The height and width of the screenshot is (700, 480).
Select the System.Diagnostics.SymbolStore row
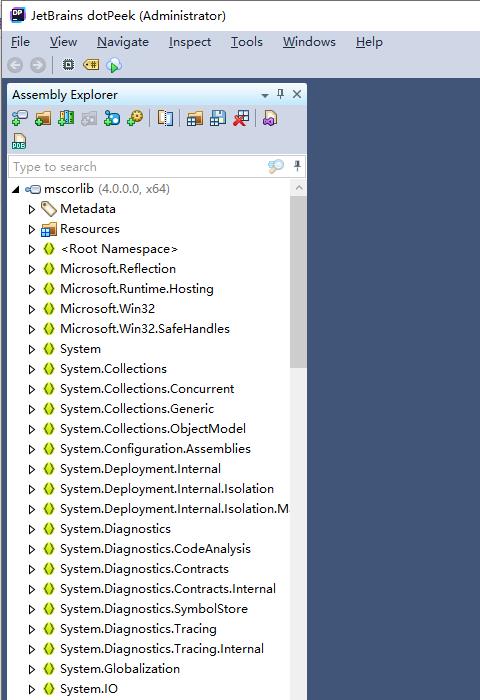(x=154, y=609)
